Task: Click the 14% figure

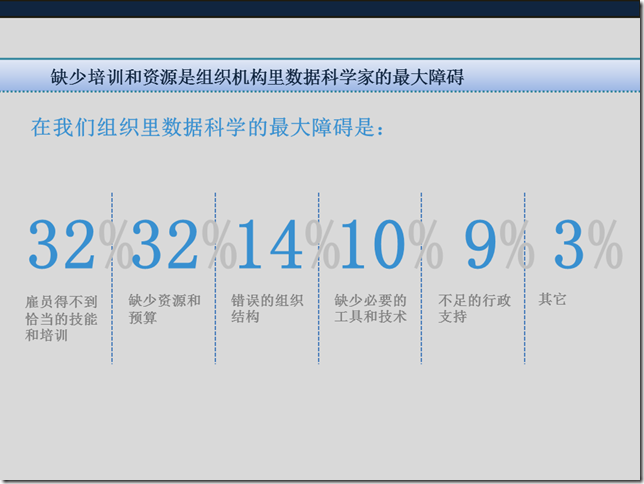Action: tap(288, 244)
